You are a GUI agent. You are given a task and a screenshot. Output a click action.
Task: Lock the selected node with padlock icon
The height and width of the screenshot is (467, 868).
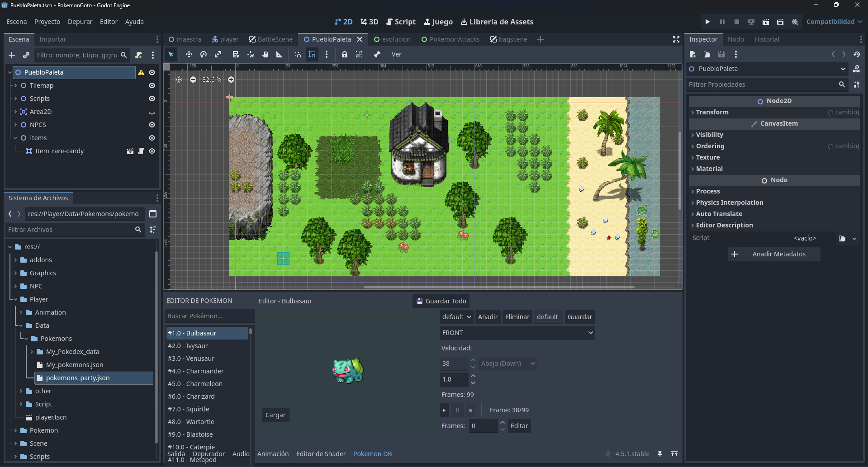click(x=345, y=54)
